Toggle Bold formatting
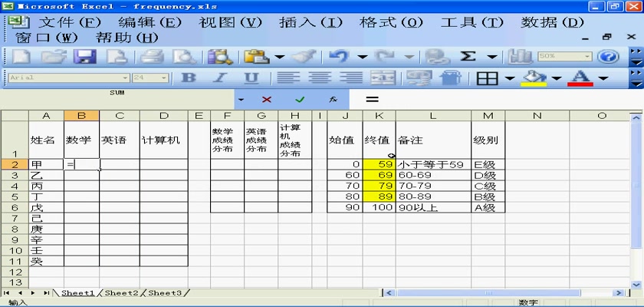Screen dimensions: 644x307 (188, 78)
